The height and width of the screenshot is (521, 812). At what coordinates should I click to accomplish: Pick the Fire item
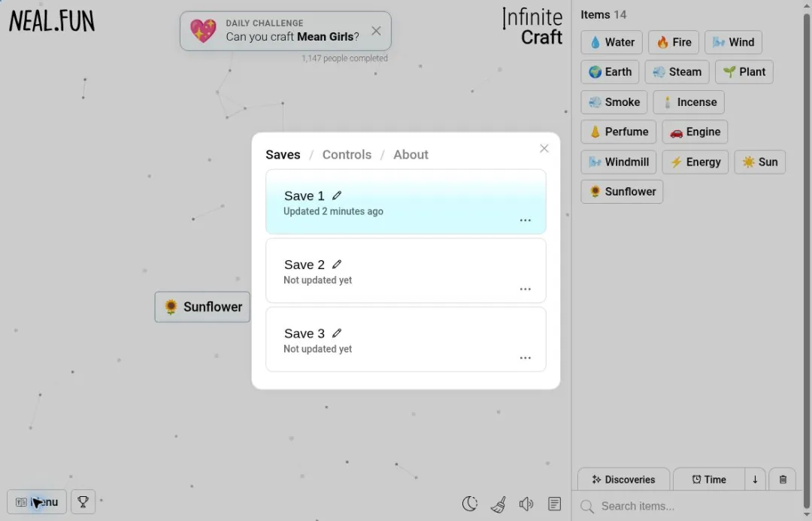click(x=674, y=42)
